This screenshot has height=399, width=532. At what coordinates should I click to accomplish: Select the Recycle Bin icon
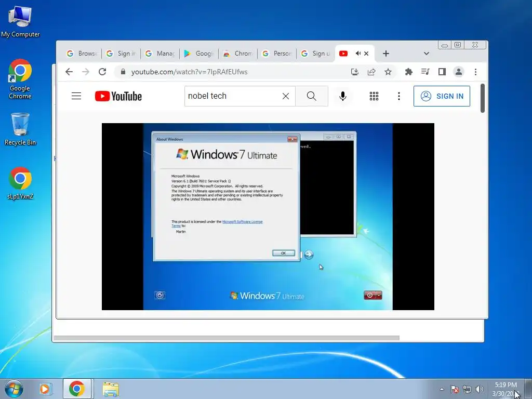(20, 129)
